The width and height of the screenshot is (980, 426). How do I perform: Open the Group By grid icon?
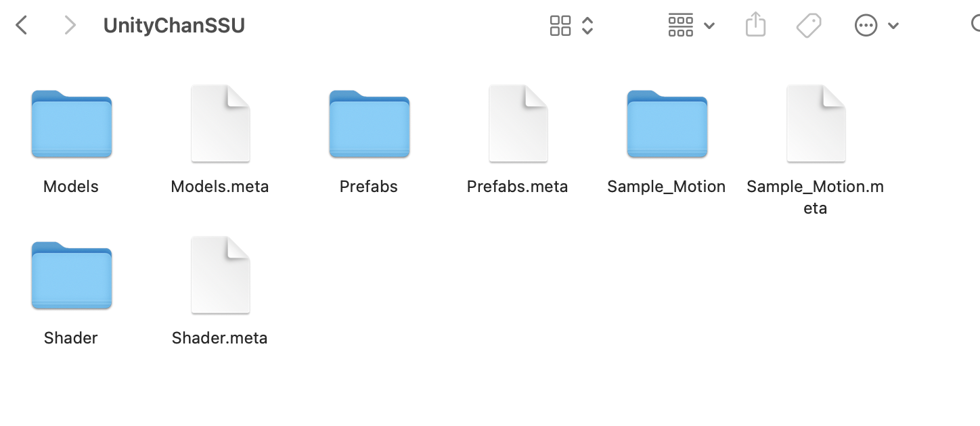coord(680,26)
